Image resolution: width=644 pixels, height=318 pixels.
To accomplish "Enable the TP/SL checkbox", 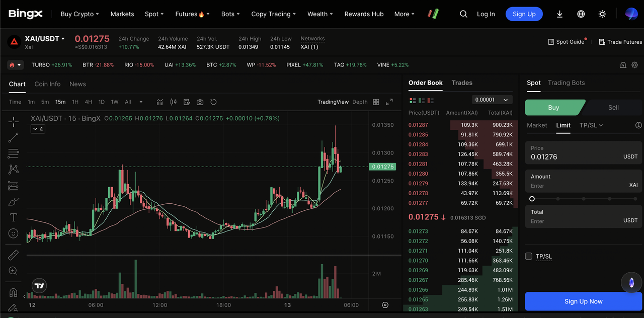I will [x=528, y=256].
